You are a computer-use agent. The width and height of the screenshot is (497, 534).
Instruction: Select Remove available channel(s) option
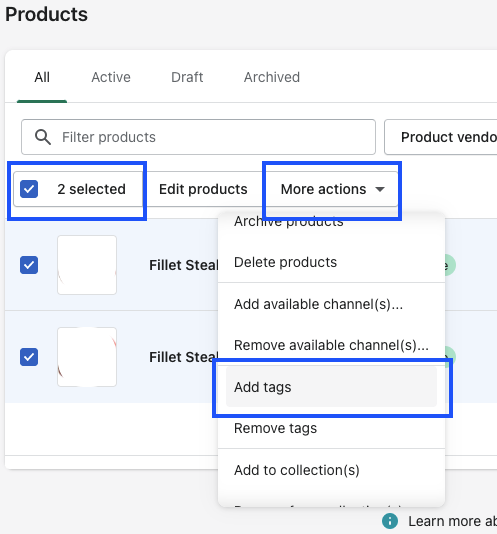331,345
